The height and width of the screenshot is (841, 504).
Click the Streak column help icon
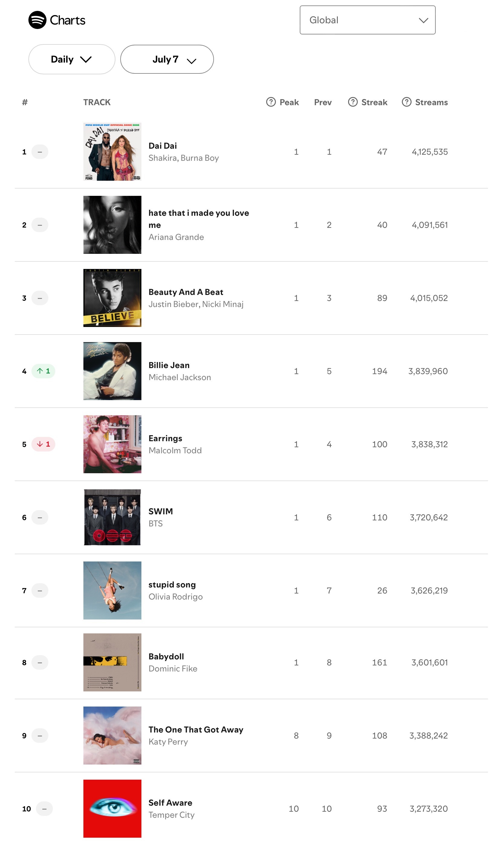[353, 102]
